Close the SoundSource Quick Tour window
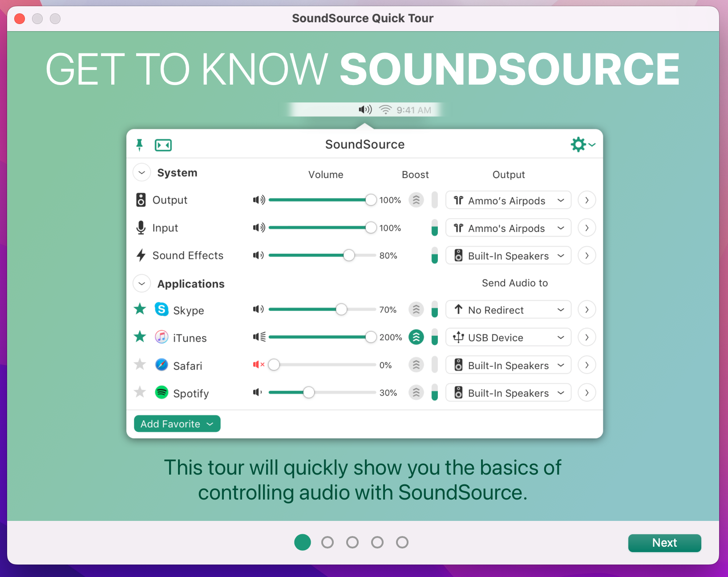Screen dimensions: 728x577 tap(20, 18)
